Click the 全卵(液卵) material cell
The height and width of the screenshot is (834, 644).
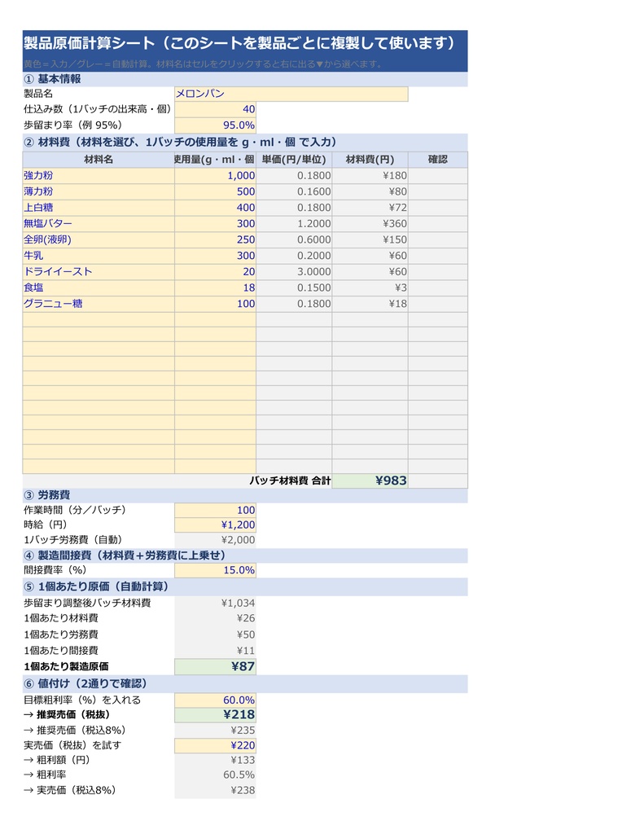pyautogui.click(x=99, y=240)
